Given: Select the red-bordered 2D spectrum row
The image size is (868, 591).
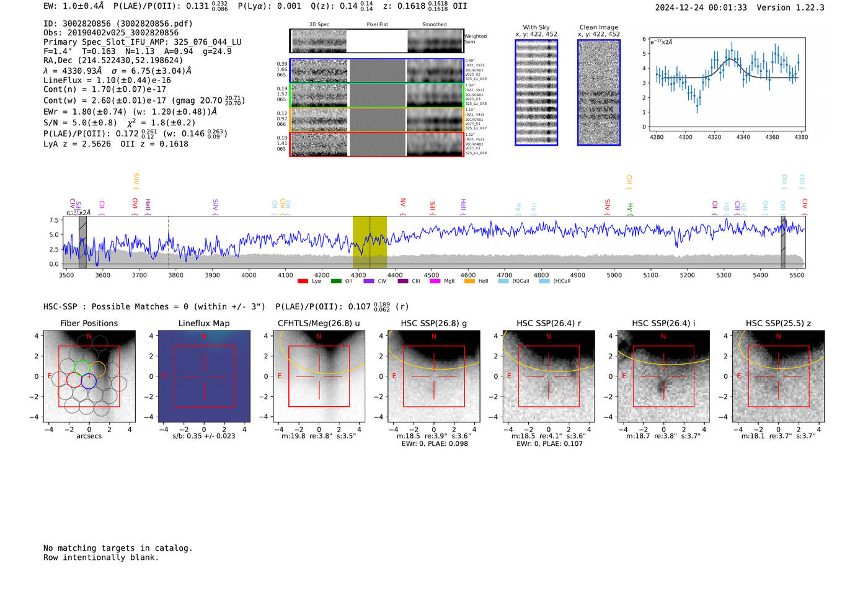Looking at the screenshot, I should [377, 144].
